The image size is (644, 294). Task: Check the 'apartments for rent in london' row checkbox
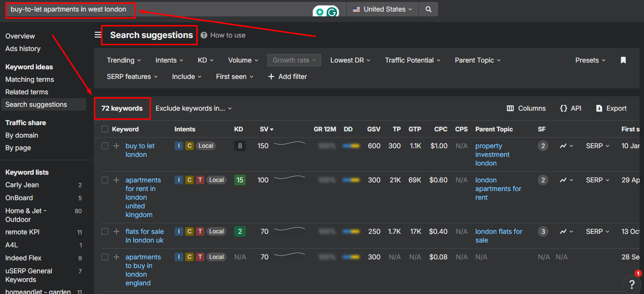click(x=105, y=180)
